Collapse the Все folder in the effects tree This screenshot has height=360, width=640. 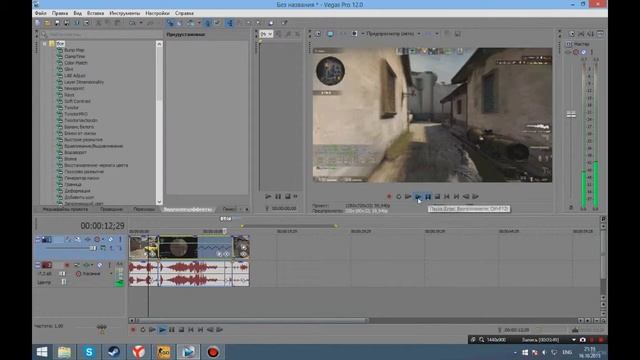click(x=45, y=43)
